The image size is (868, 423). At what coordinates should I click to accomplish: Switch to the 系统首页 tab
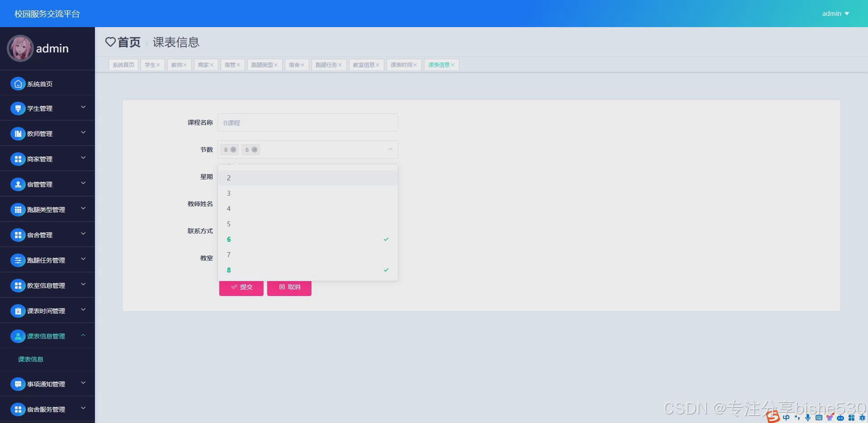(123, 65)
